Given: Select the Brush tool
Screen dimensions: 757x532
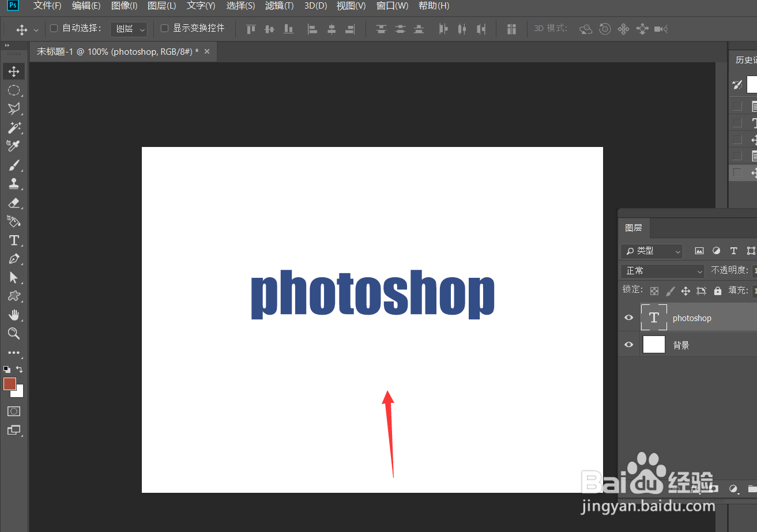Looking at the screenshot, I should [x=14, y=165].
